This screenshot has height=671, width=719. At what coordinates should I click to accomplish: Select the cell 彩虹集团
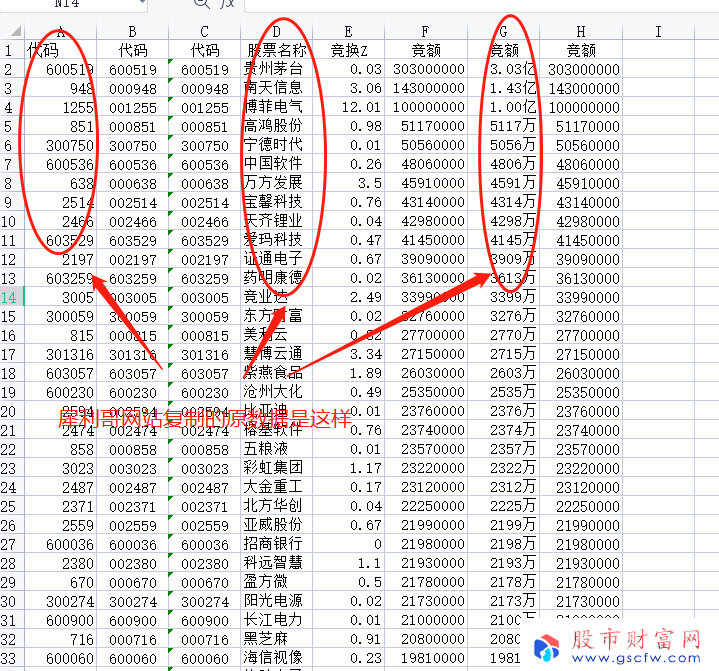pyautogui.click(x=277, y=468)
